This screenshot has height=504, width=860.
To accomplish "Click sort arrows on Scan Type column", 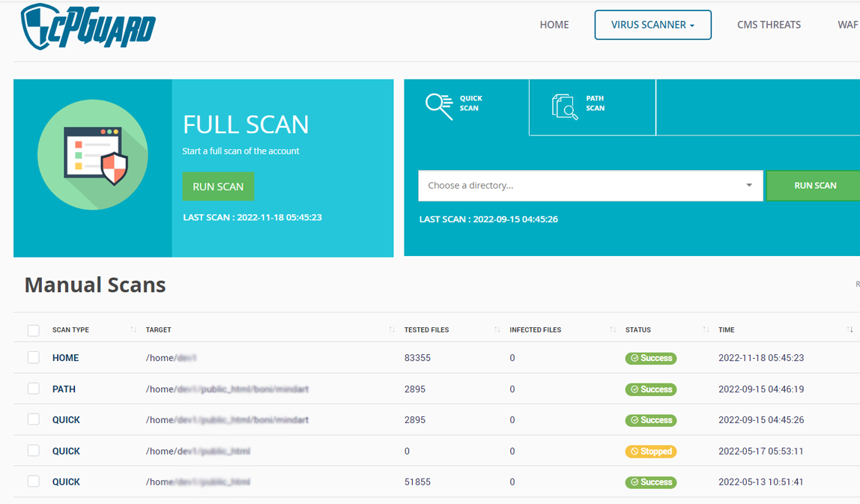I will [133, 330].
